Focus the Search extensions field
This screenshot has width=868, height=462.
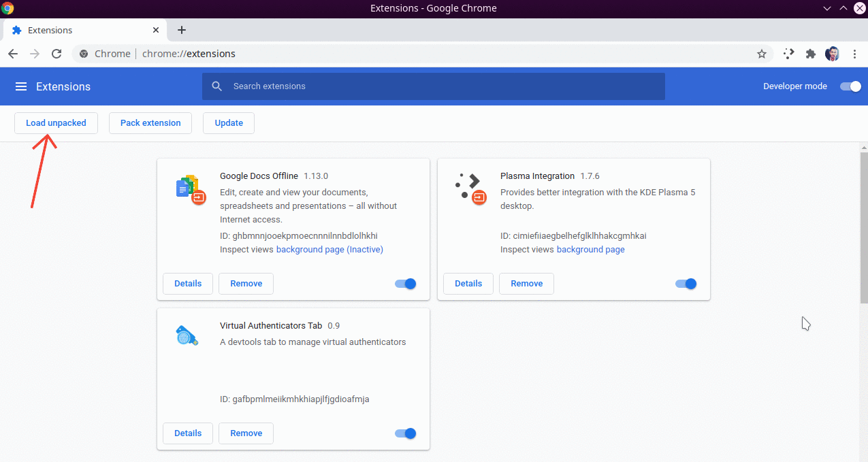434,86
